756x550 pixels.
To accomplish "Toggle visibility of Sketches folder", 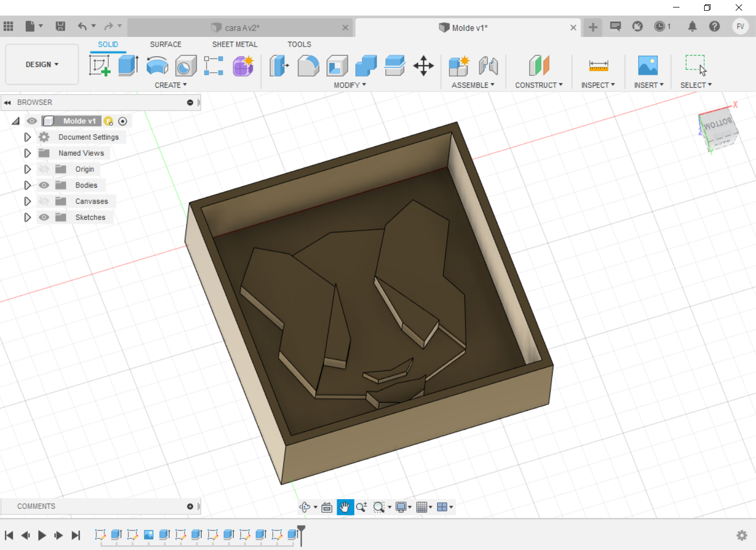I will pyautogui.click(x=44, y=217).
